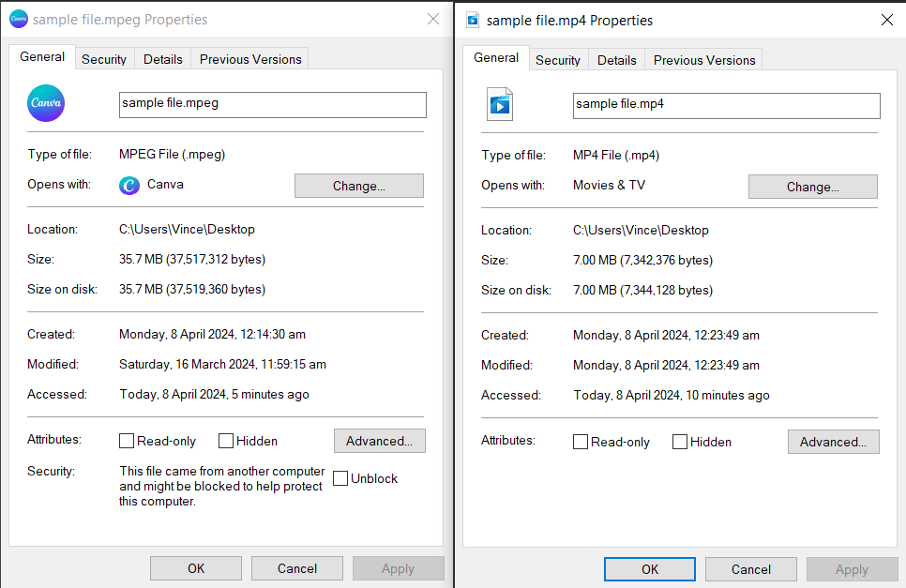Click the Canva logo in the mpeg title bar
The image size is (906, 588).
point(19,19)
